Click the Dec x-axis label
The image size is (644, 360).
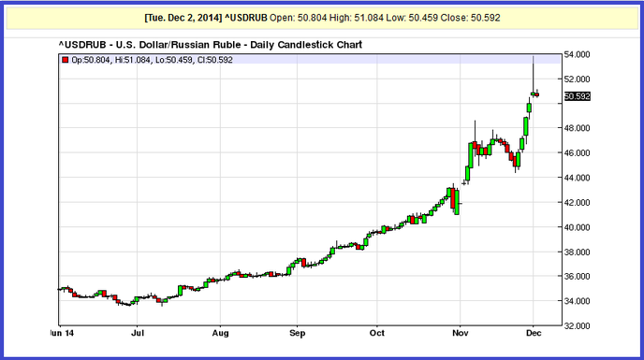[534, 333]
